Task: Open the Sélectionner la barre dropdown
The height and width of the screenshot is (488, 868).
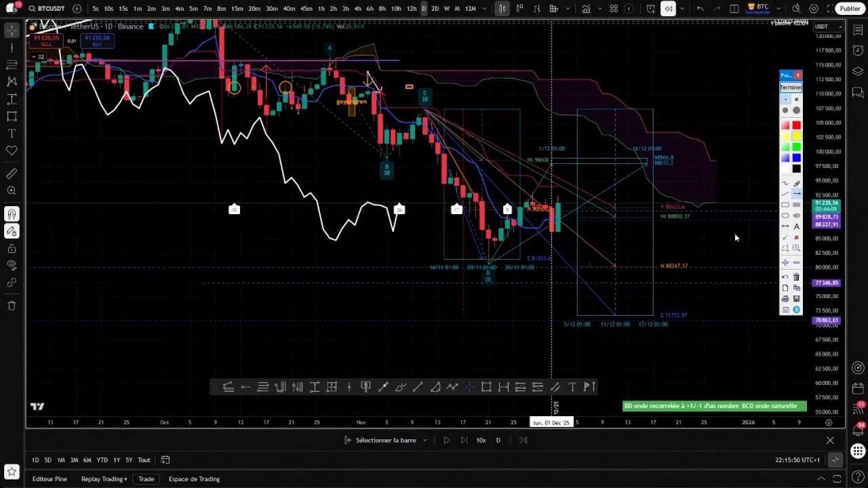Action: tap(387, 440)
